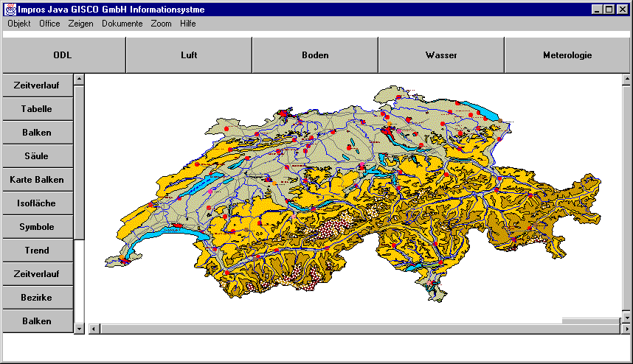The height and width of the screenshot is (364, 633).
Task: Open the Objekt menu
Action: [19, 24]
